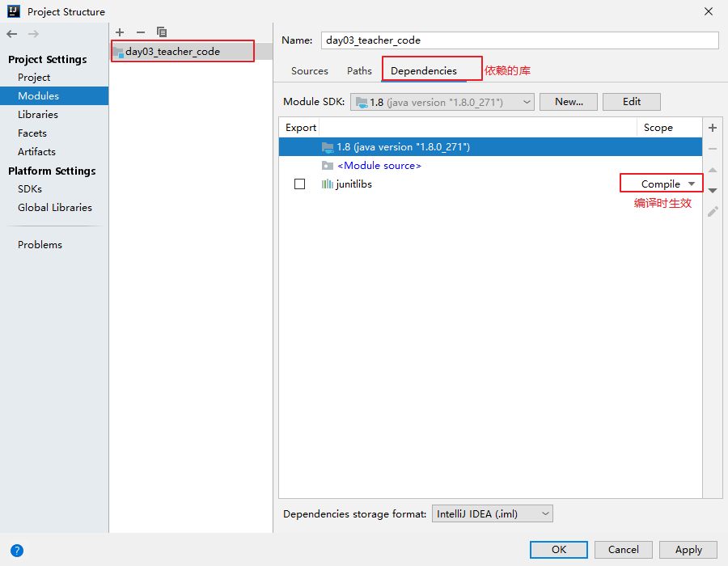Copy the selected module icon

click(162, 32)
